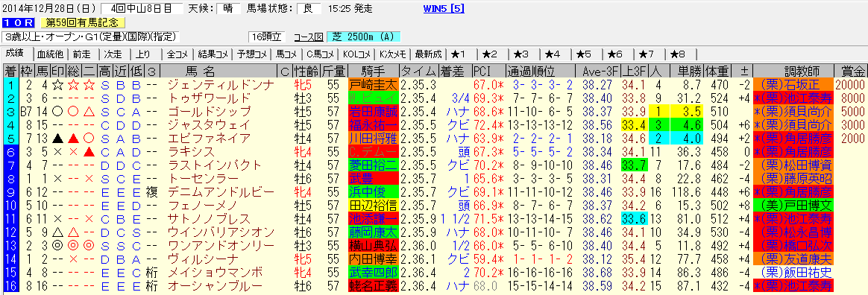Select horse オーシャンブルー
The width and height of the screenshot is (868, 295).
pyautogui.click(x=216, y=285)
